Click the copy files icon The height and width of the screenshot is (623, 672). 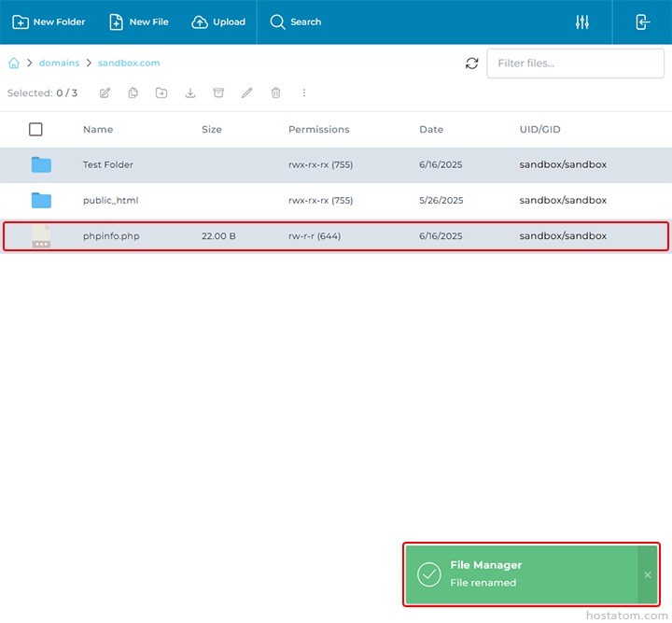coord(133,92)
